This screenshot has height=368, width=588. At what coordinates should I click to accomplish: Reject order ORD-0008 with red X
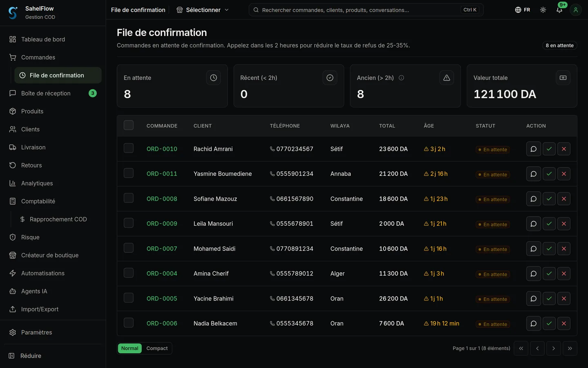click(563, 199)
